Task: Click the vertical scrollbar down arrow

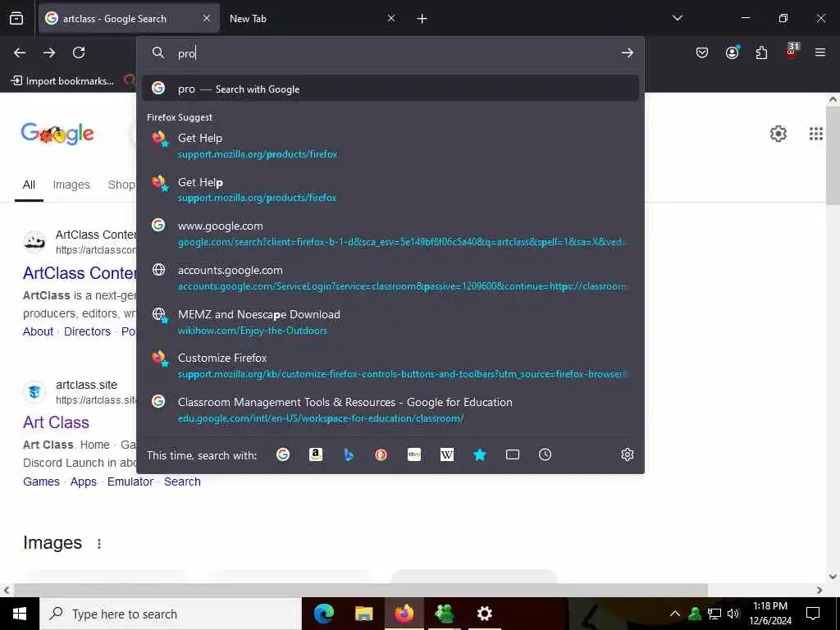Action: click(833, 577)
